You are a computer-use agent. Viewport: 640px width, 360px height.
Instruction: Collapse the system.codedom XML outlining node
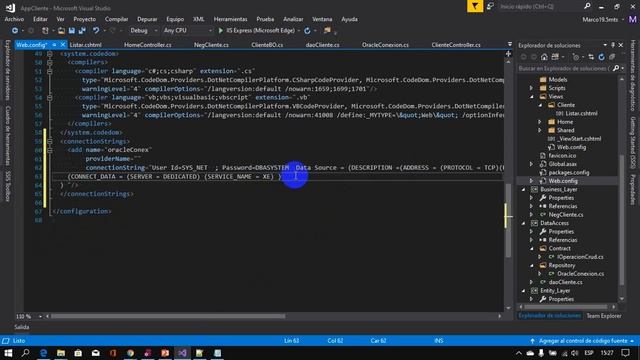coord(50,54)
